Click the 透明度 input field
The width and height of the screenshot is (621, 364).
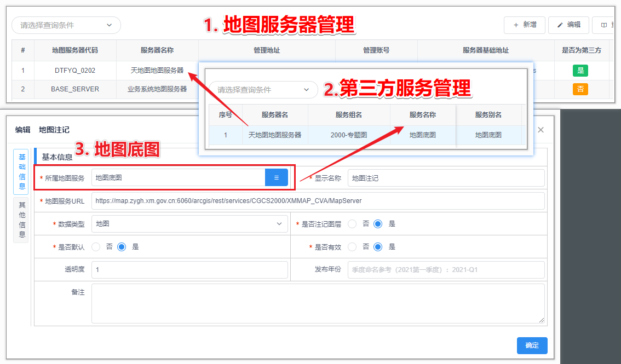[189, 270]
